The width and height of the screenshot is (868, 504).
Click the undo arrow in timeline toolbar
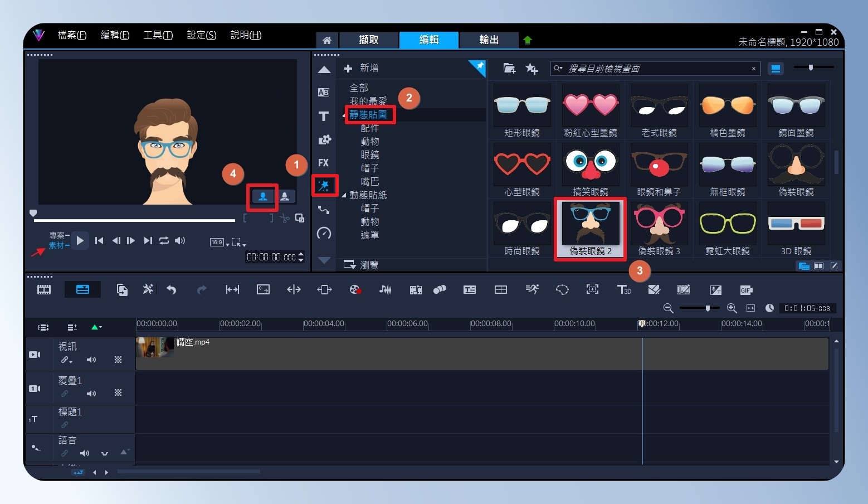click(172, 289)
